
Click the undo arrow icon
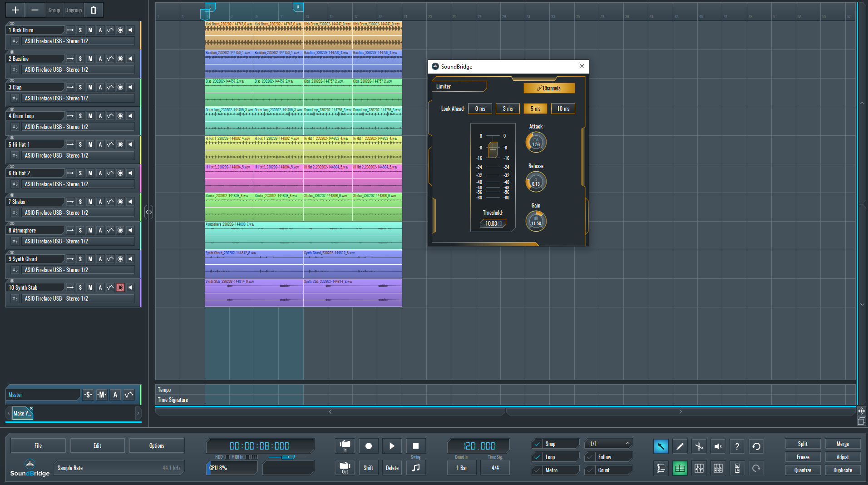point(756,446)
